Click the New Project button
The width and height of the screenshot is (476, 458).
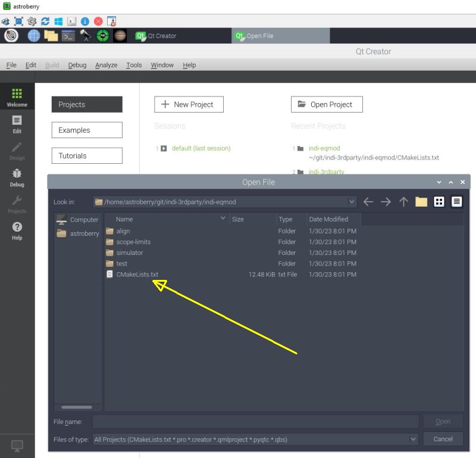[189, 105]
